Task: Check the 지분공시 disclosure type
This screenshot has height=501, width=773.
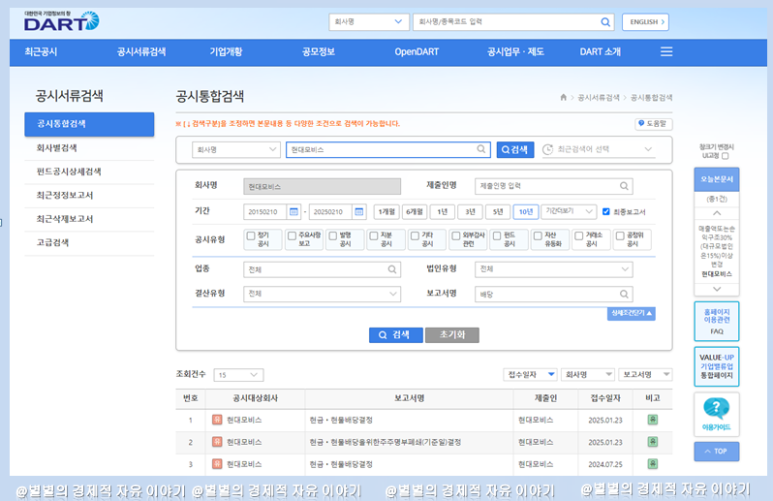Action: (374, 236)
